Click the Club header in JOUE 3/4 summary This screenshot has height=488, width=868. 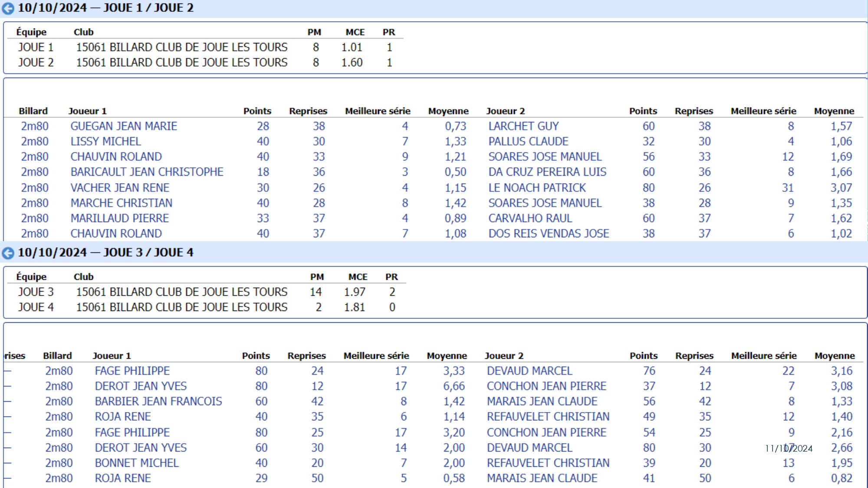(x=83, y=277)
